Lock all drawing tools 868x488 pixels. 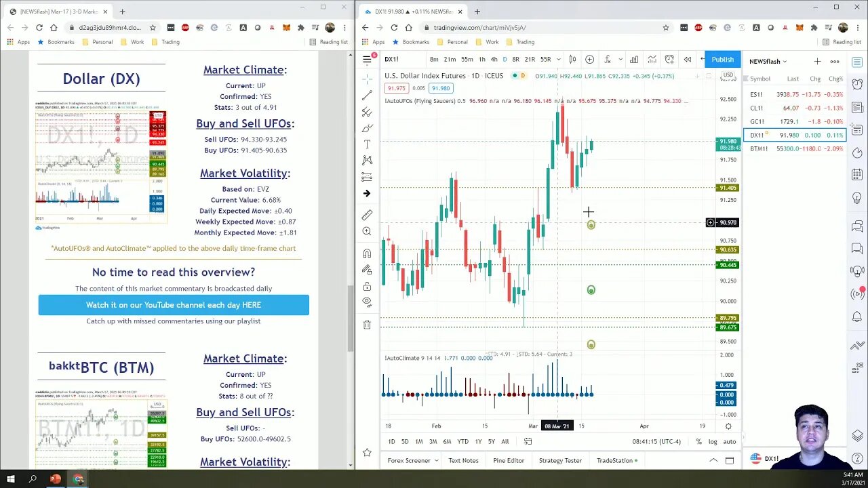coord(367,286)
